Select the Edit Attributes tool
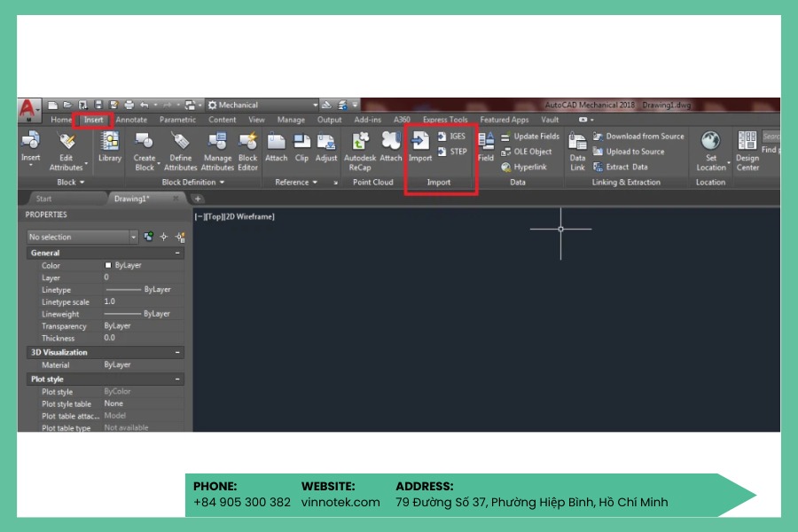This screenshot has width=798, height=532. point(66,152)
